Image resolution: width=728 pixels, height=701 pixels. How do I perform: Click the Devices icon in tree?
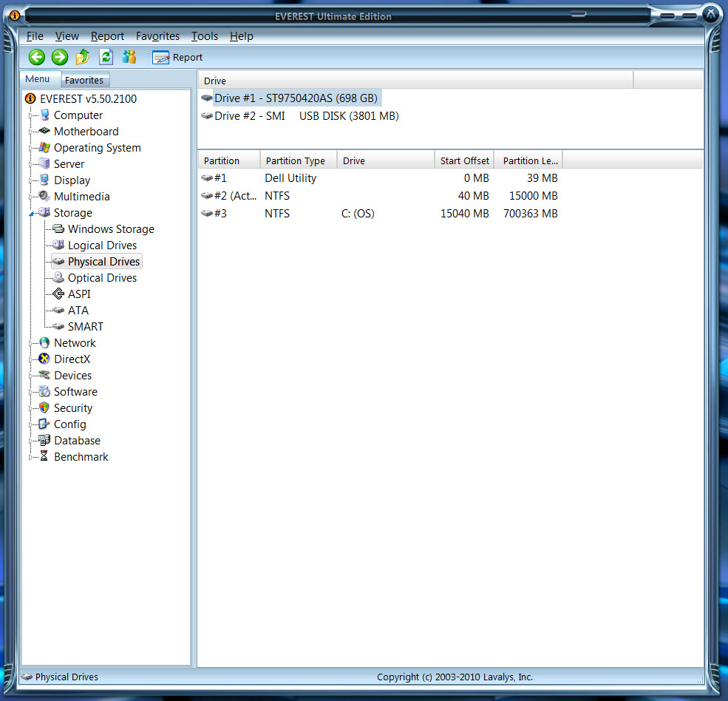(x=44, y=375)
